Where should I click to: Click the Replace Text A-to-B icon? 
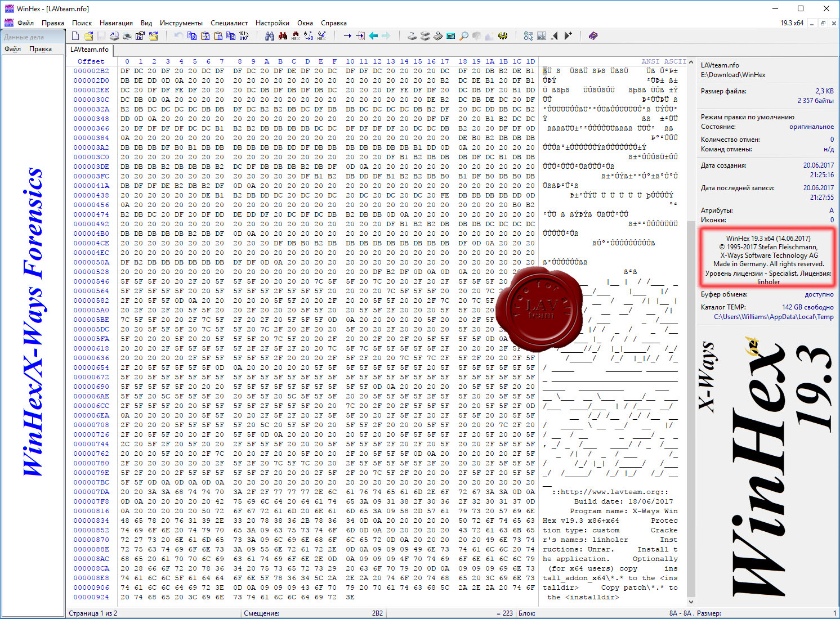click(x=309, y=36)
